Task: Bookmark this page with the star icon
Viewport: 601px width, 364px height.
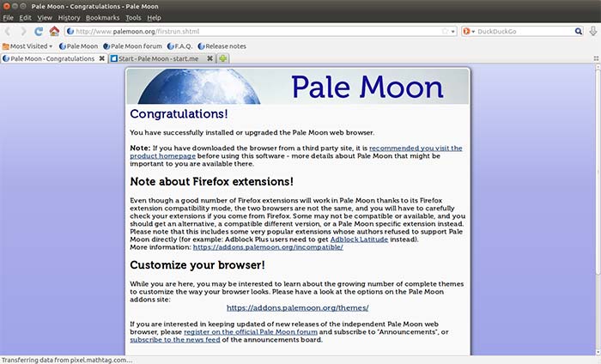Action: [x=445, y=32]
